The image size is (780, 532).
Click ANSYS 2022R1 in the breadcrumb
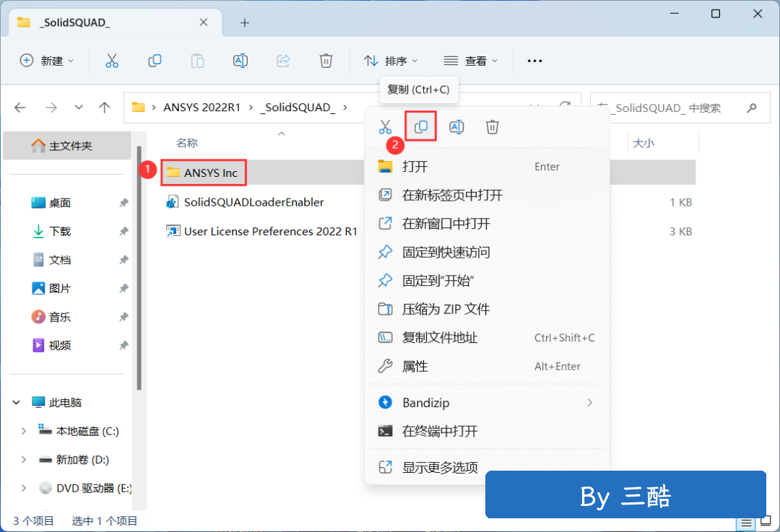pyautogui.click(x=202, y=108)
